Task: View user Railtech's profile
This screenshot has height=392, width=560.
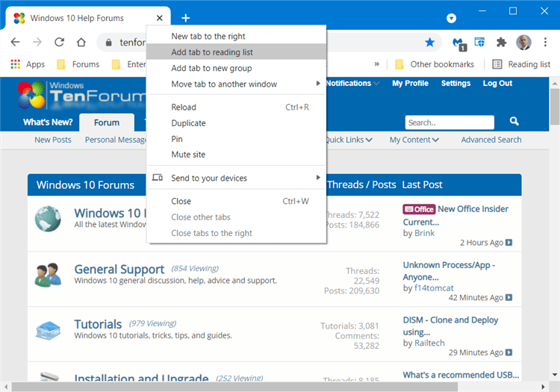Action: 429,343
